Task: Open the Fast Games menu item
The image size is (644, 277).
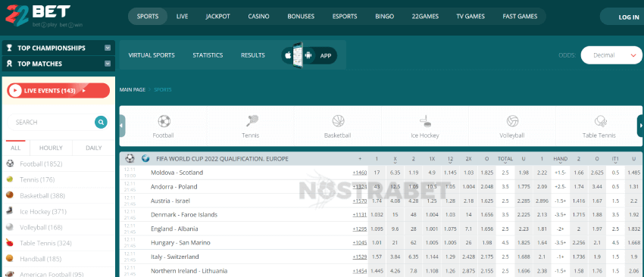Action: (x=520, y=17)
